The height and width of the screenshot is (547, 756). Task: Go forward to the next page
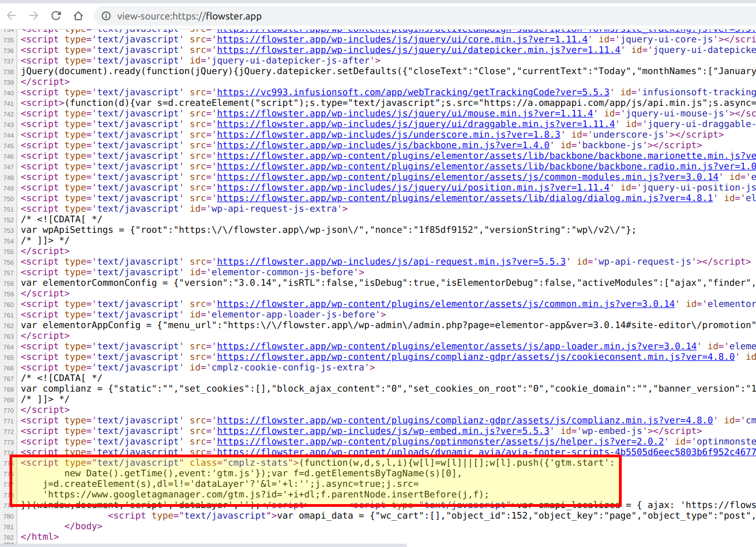(x=34, y=16)
